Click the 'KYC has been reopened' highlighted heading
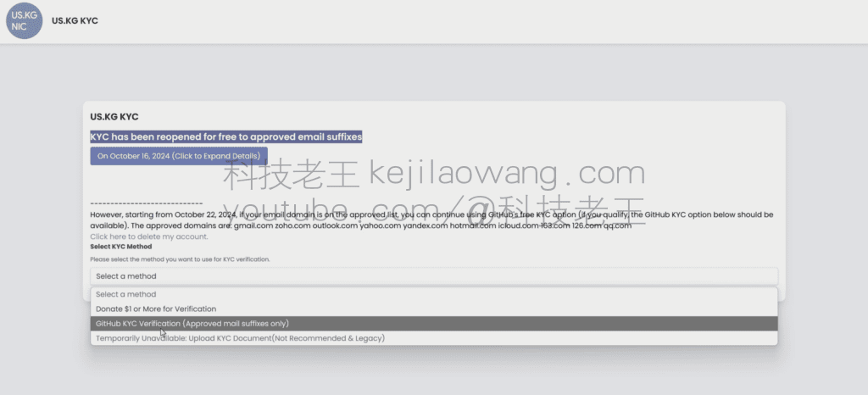This screenshot has width=868, height=395. [225, 136]
